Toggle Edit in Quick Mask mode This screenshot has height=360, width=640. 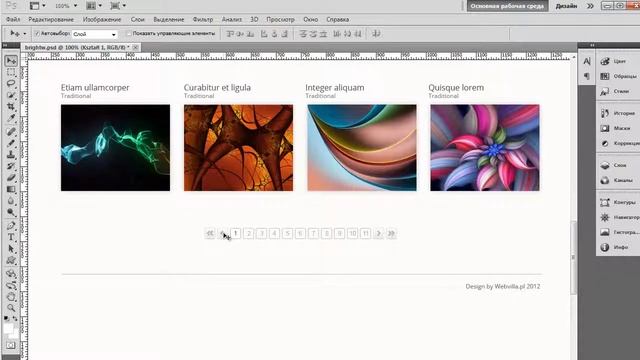tap(11, 345)
